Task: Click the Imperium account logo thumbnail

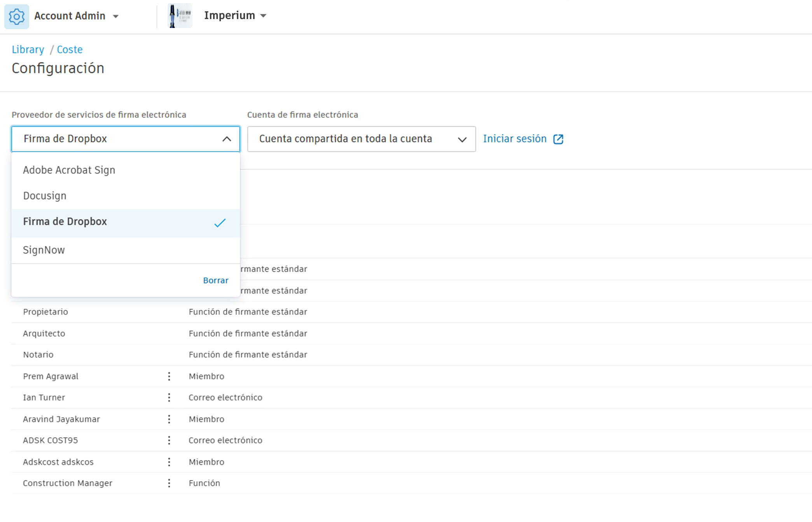Action: [180, 16]
